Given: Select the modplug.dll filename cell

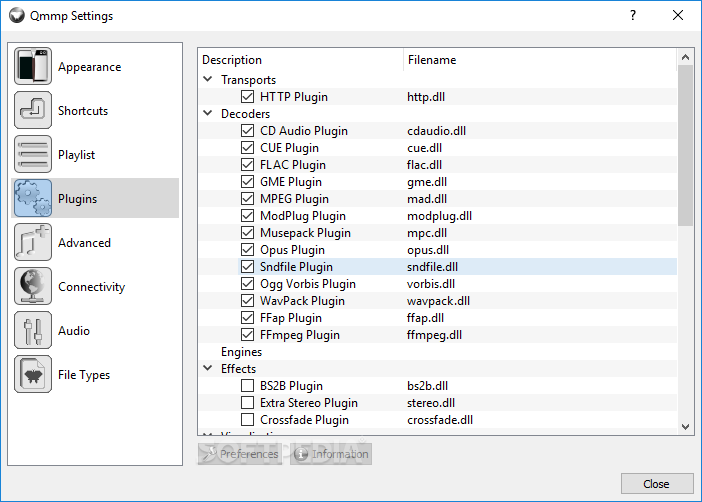Looking at the screenshot, I should click(439, 216).
